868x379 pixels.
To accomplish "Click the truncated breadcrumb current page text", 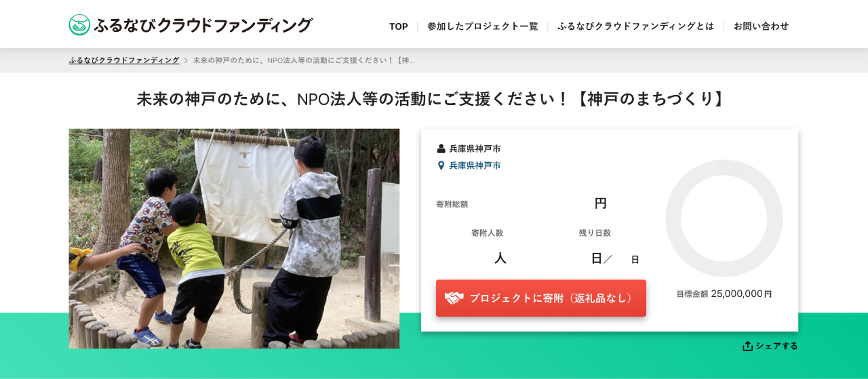I will coord(304,60).
